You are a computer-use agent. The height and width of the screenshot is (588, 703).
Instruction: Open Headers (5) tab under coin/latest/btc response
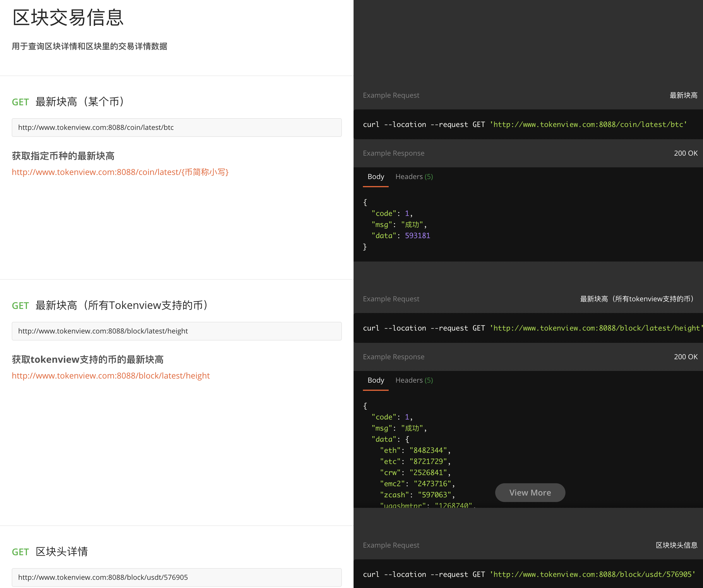pyautogui.click(x=414, y=177)
